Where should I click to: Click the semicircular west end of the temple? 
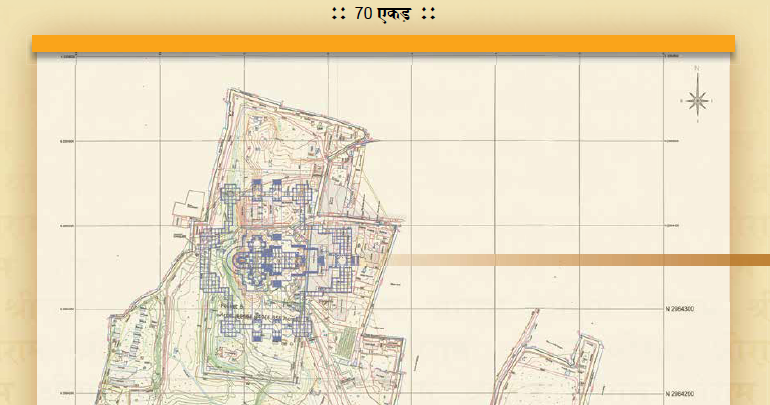pyautogui.click(x=237, y=260)
